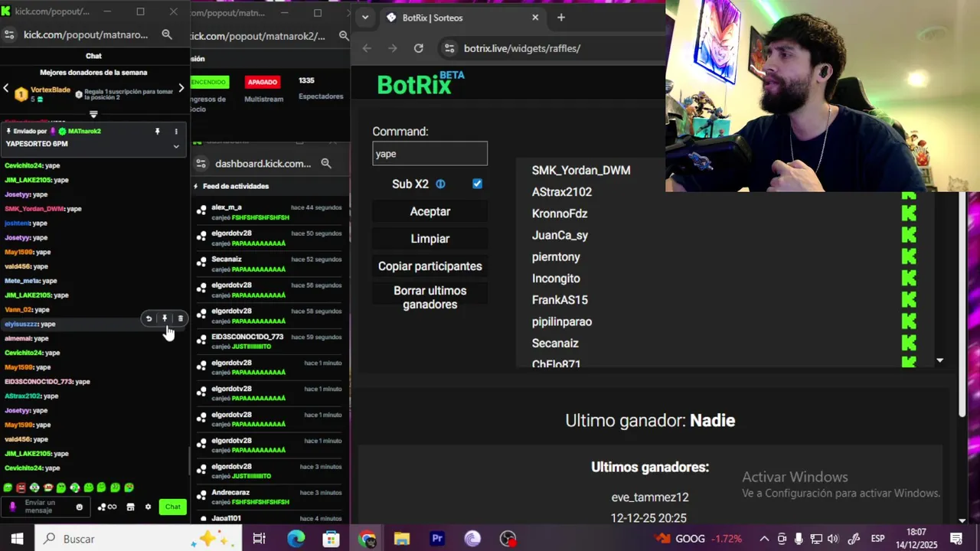The width and height of the screenshot is (980, 551).
Task: Select participant pipilinparao in raffle list
Action: pyautogui.click(x=562, y=321)
